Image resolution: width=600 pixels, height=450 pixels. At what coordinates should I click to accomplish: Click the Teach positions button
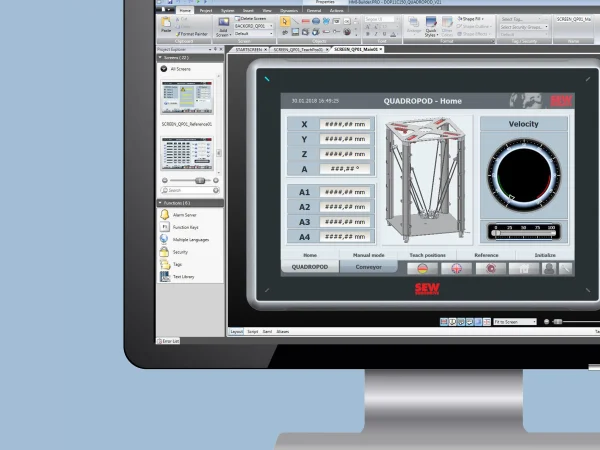[x=427, y=255]
